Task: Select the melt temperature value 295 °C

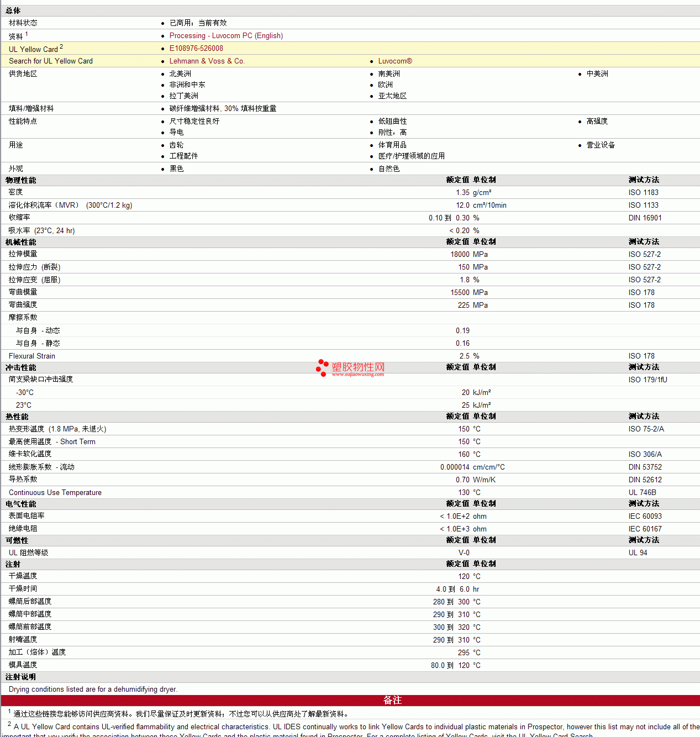Action: tap(469, 652)
